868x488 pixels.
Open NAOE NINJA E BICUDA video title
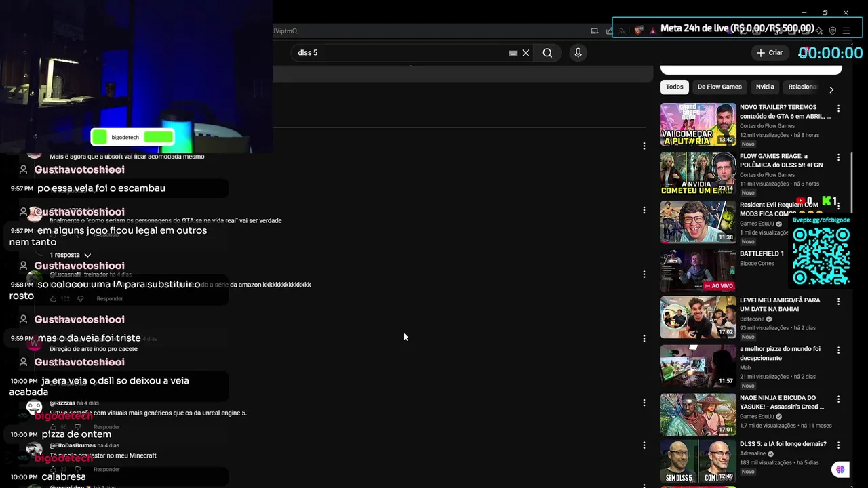point(782,402)
